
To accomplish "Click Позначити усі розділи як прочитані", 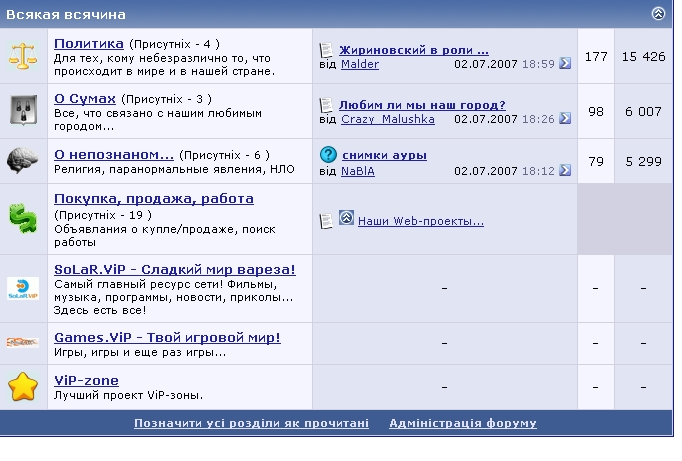I will click(x=251, y=423).
